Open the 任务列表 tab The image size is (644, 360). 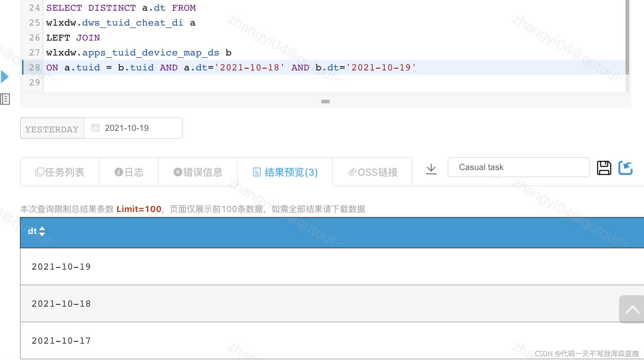60,172
